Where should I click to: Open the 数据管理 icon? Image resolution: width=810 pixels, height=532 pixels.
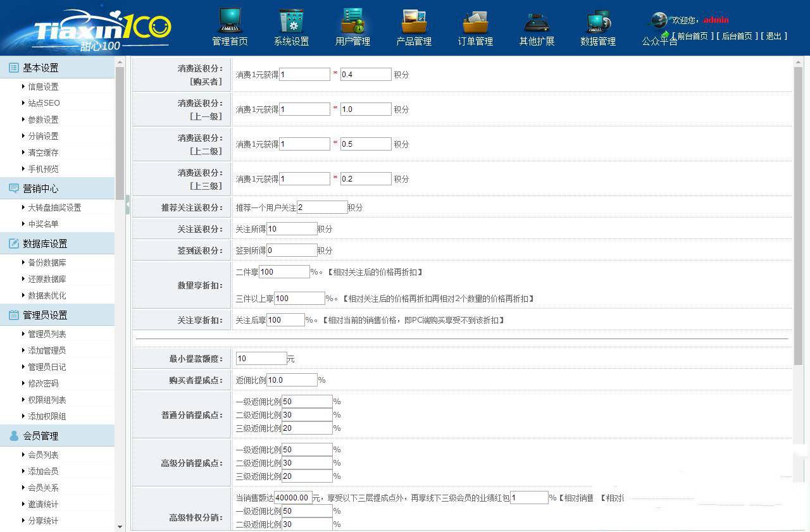(598, 21)
